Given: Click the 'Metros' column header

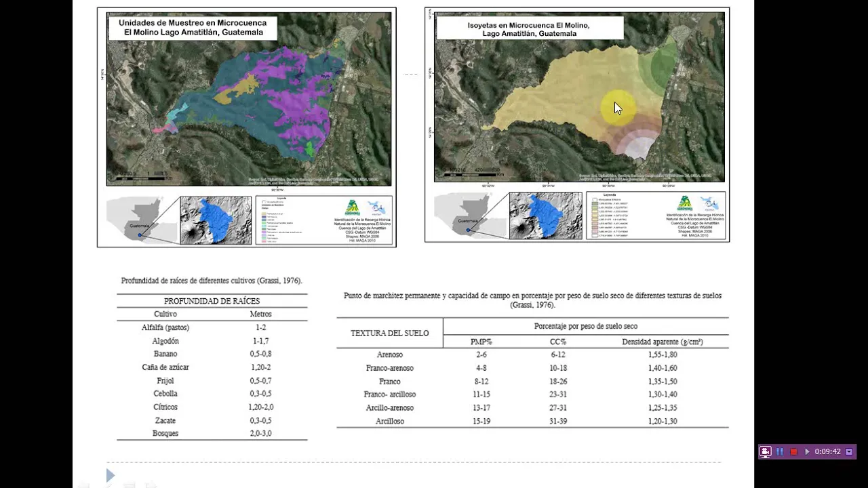Looking at the screenshot, I should tap(260, 314).
